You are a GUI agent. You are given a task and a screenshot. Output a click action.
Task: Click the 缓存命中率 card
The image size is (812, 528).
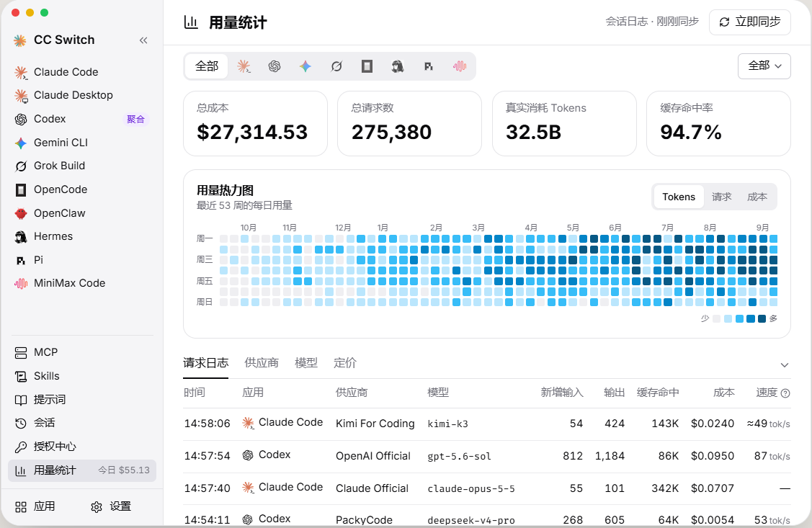[x=718, y=124]
